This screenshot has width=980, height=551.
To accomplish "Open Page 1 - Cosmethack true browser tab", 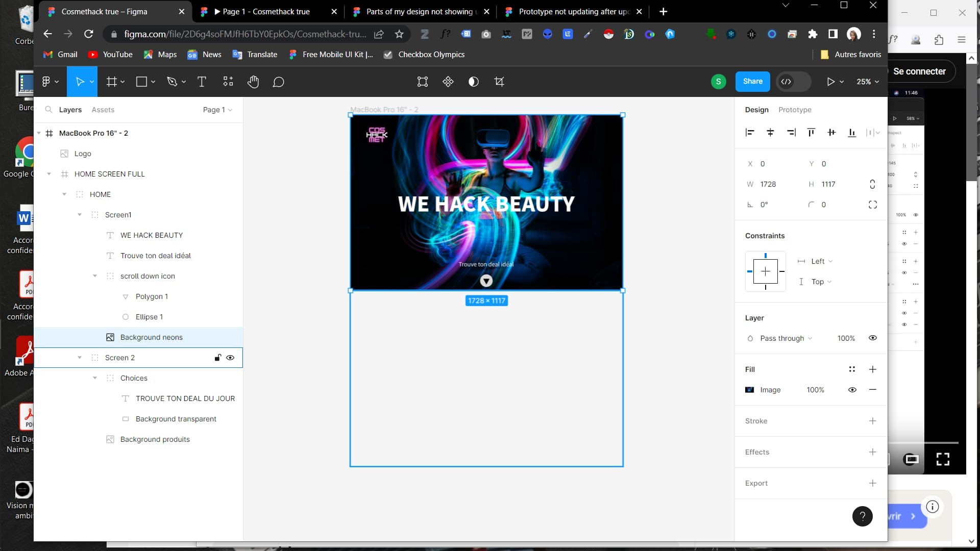I will [x=267, y=11].
